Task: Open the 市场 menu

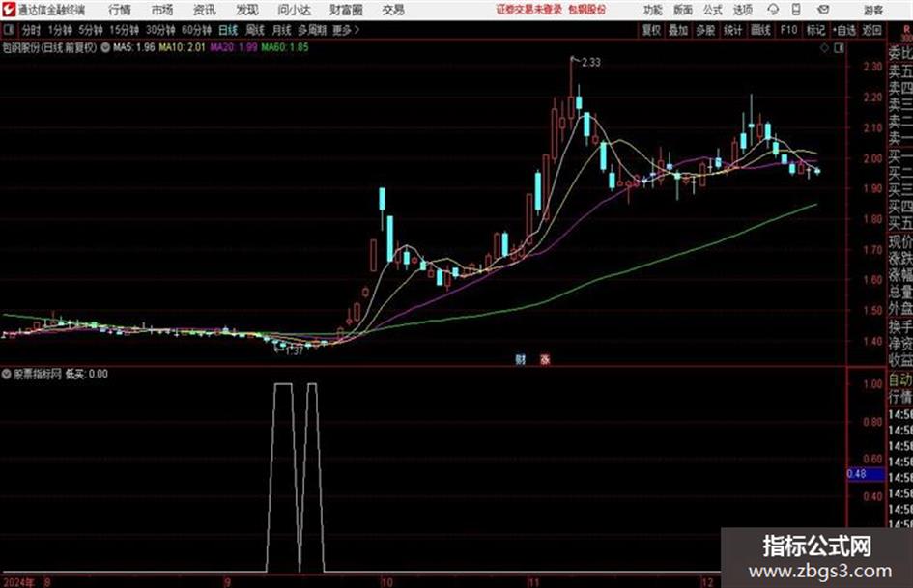Action: coord(162,10)
